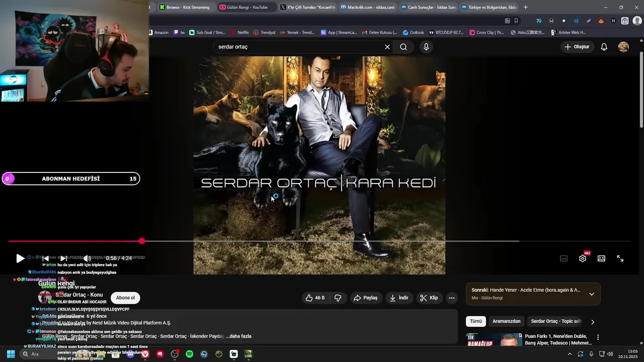Open Amazon bookmark

pos(158,33)
